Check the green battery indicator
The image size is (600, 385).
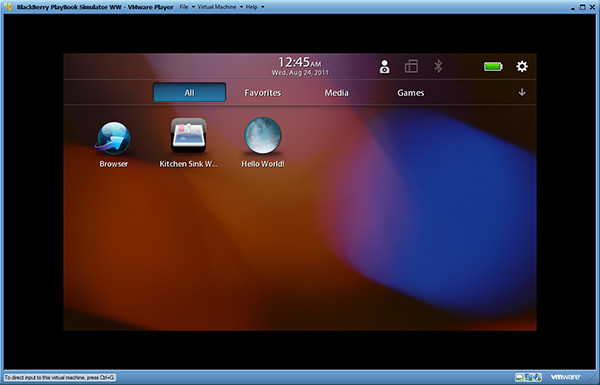[493, 67]
